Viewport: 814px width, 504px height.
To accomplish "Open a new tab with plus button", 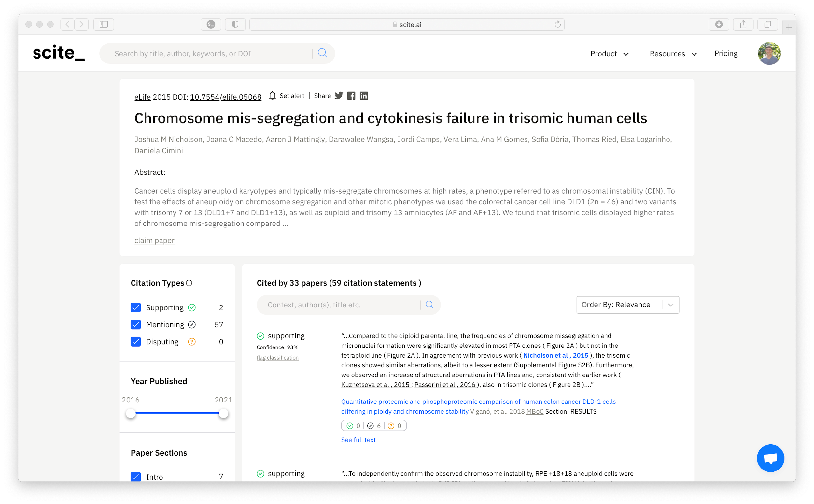I will [x=788, y=27].
